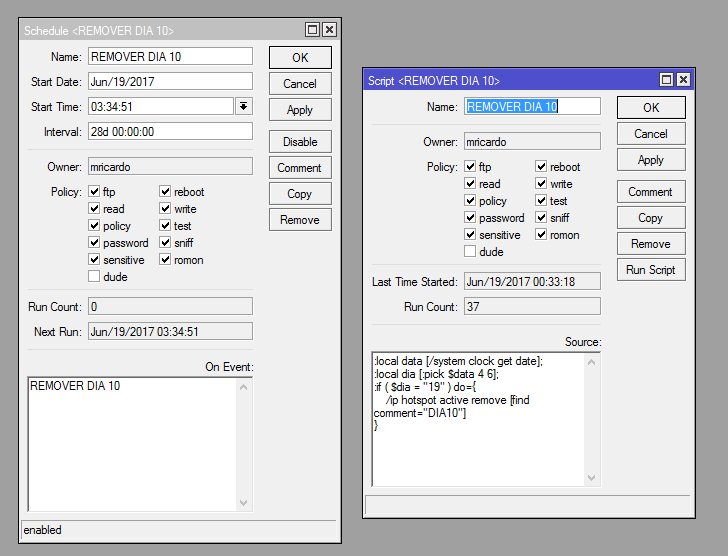Toggle test policy in Schedule window
Screen dimensions: 728x556
pos(165,226)
